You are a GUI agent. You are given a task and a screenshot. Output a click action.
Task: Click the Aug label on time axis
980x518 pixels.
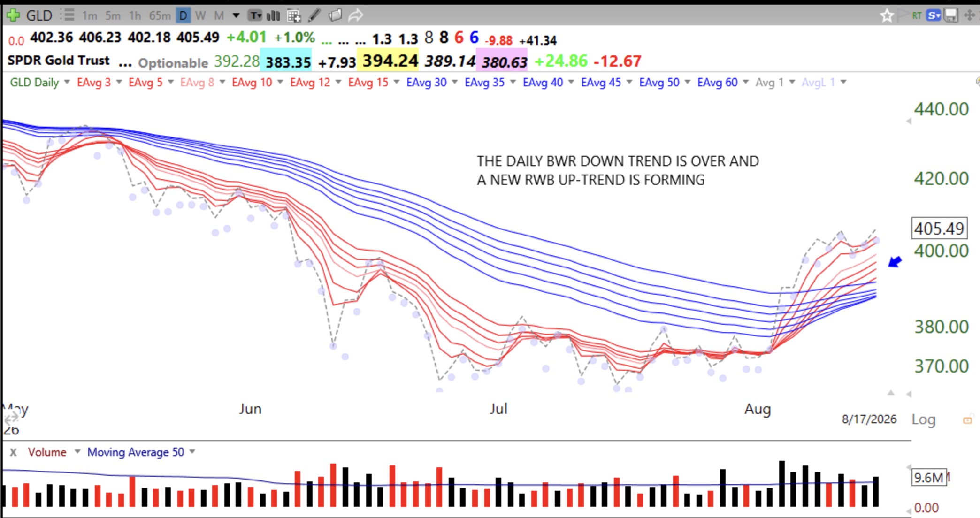point(758,409)
